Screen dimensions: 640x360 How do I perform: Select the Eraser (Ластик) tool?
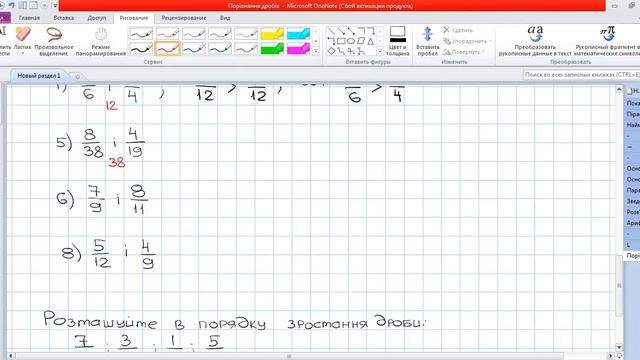click(22, 38)
